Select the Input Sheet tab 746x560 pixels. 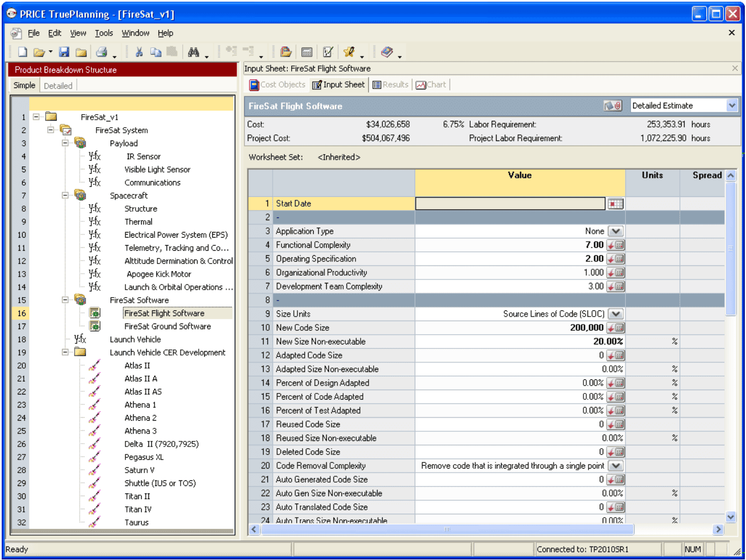[x=339, y=85]
